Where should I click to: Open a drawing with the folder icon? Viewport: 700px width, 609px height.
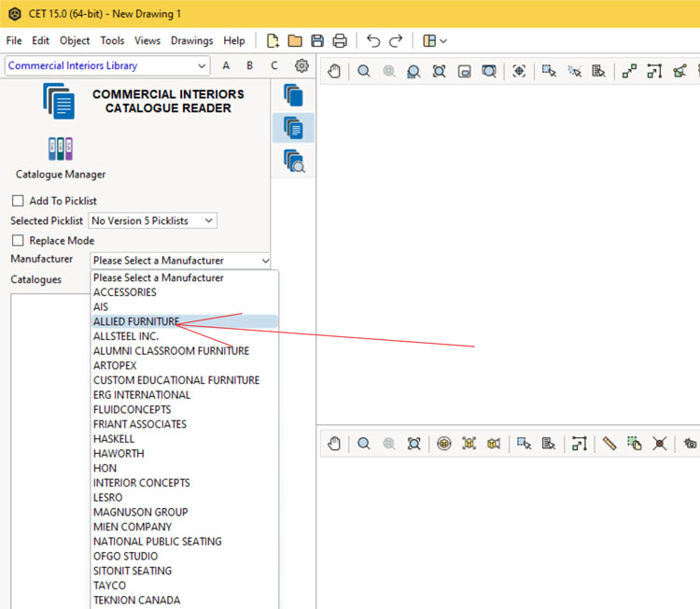(x=295, y=41)
